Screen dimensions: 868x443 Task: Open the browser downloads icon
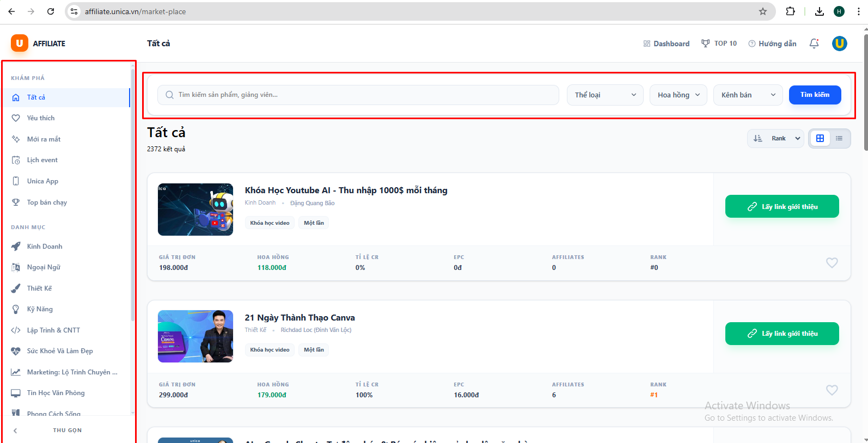819,11
